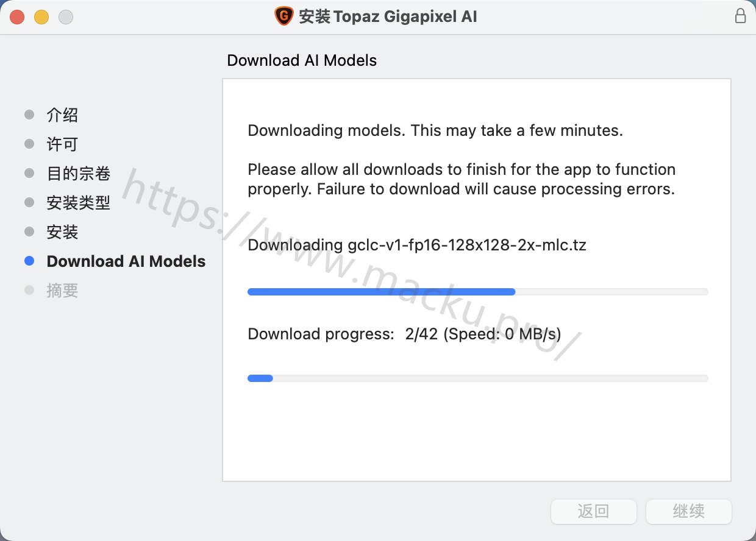Click the overall download progress bar
This screenshot has height=541, width=756.
[x=478, y=378]
